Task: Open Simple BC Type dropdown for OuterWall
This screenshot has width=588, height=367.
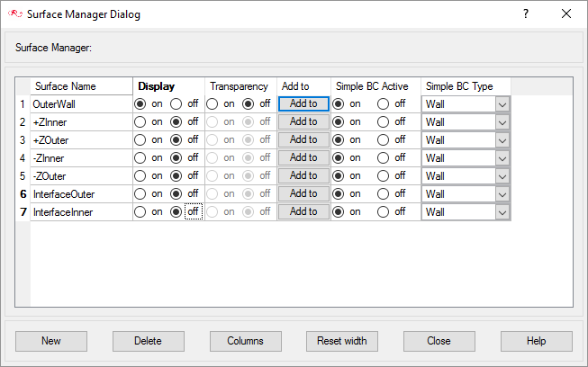Action: point(502,103)
